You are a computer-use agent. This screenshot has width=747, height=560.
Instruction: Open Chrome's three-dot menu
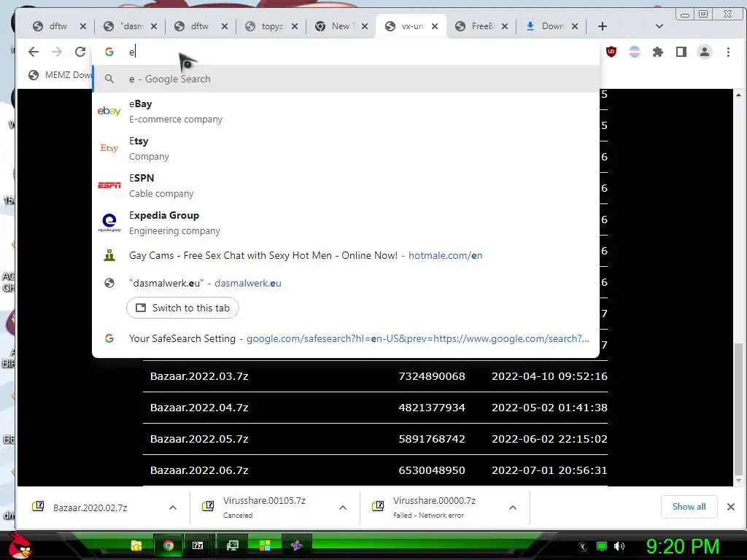click(x=728, y=52)
